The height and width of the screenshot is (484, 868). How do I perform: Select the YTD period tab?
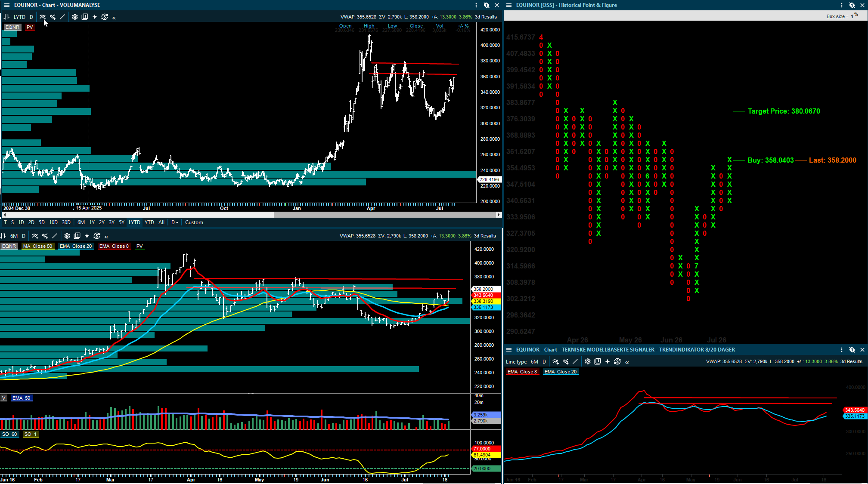click(149, 222)
